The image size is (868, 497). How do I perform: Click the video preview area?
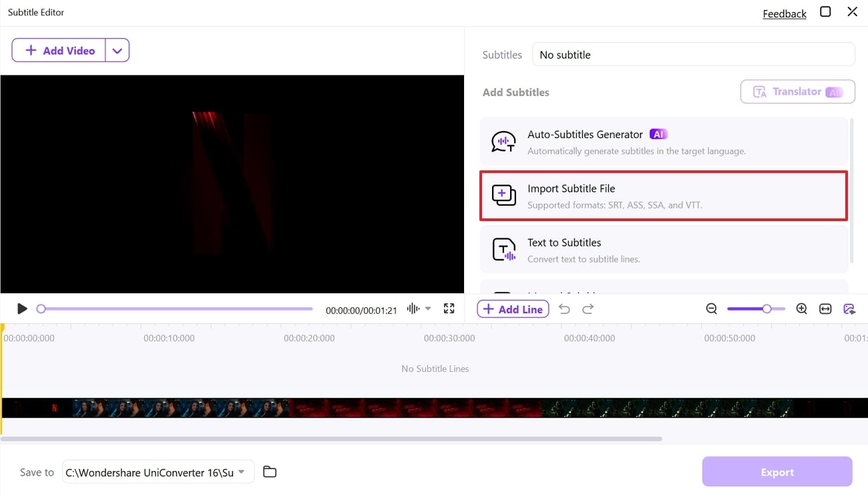(x=232, y=184)
